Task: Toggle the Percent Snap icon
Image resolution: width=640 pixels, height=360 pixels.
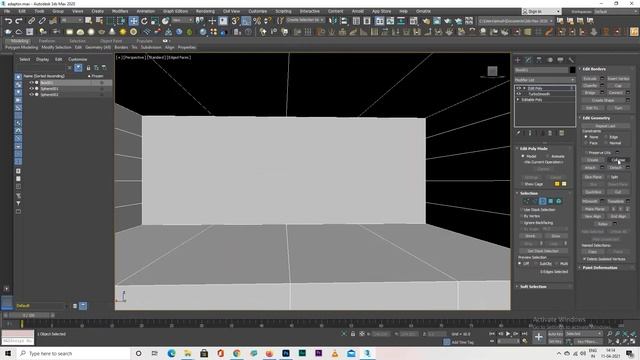Action: [257, 20]
